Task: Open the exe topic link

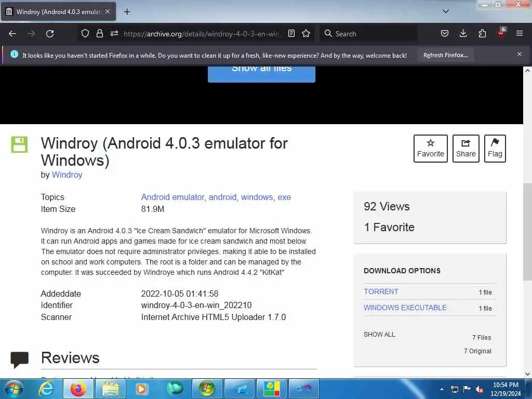Action: [284, 197]
